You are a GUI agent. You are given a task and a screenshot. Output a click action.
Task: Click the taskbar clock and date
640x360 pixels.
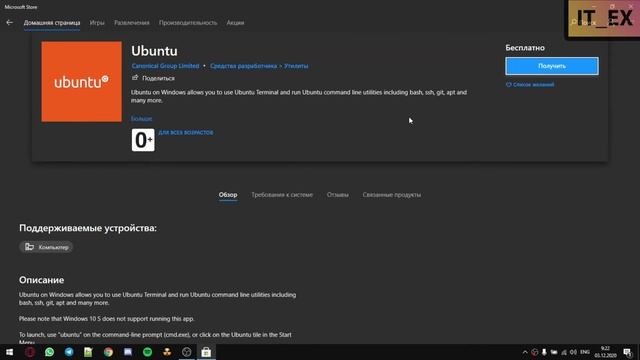[x=605, y=352]
